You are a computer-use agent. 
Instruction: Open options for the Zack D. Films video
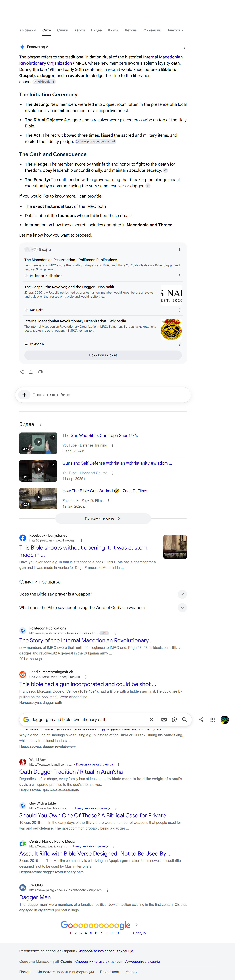(x=109, y=501)
